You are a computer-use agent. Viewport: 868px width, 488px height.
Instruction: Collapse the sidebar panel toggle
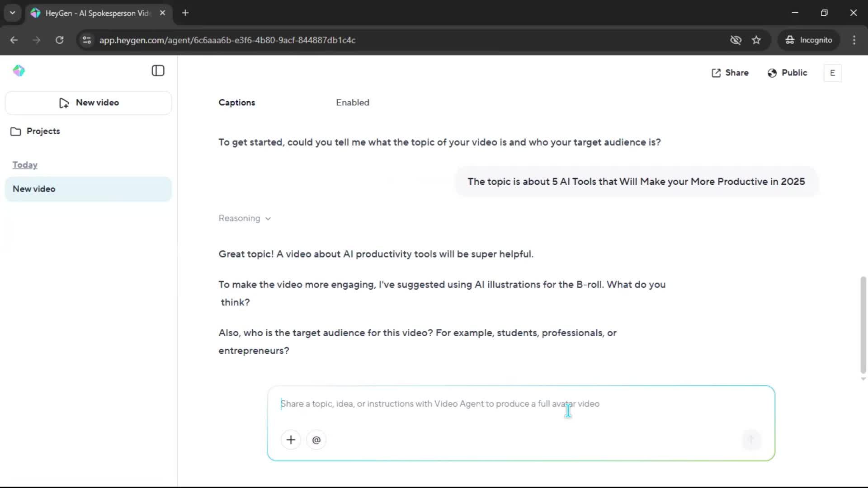tap(158, 71)
